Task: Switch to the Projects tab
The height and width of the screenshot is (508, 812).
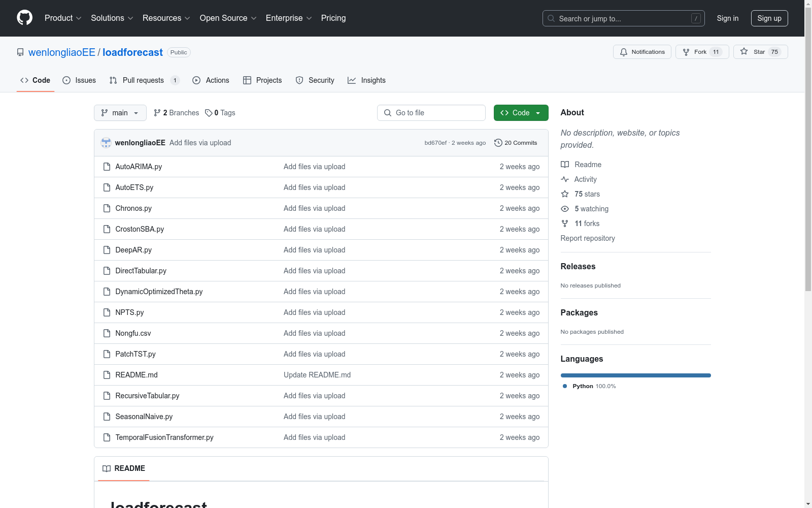Action: click(262, 80)
